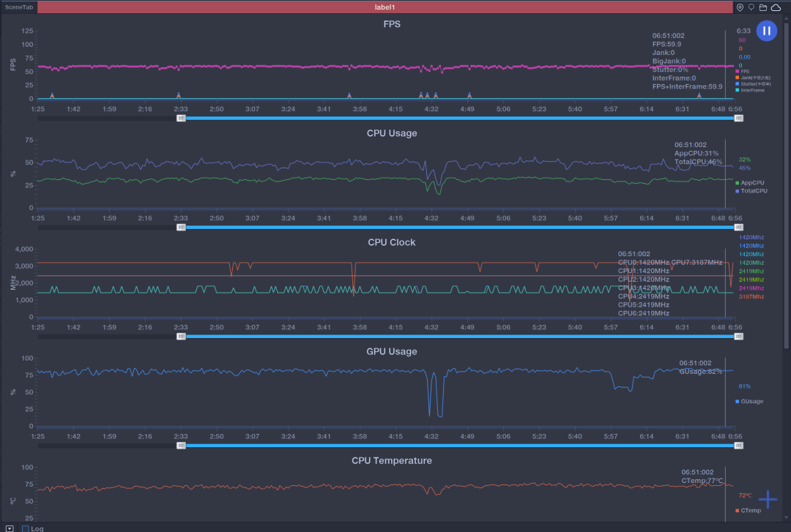Click left handle of GPU Usage range slider
The image size is (791, 532).
[181, 445]
